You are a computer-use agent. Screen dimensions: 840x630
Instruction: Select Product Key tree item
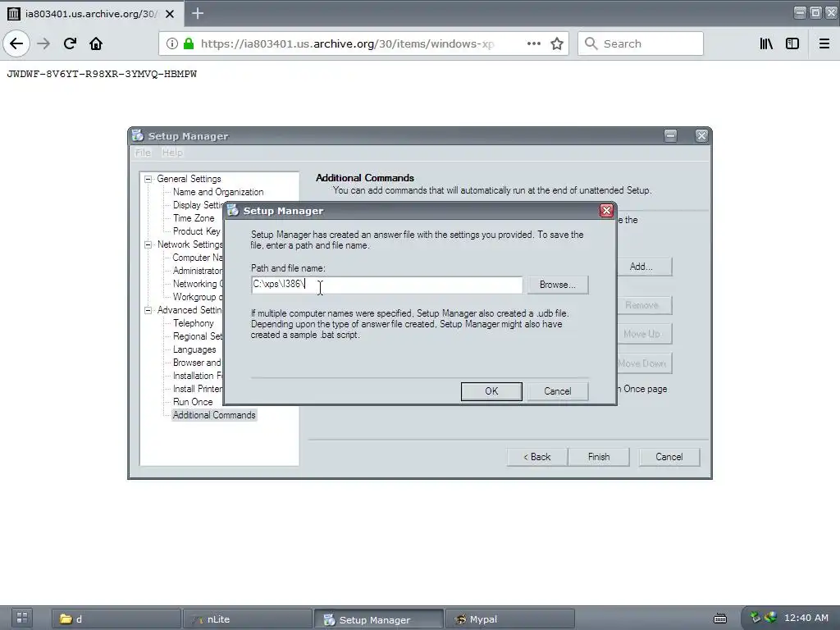click(196, 231)
